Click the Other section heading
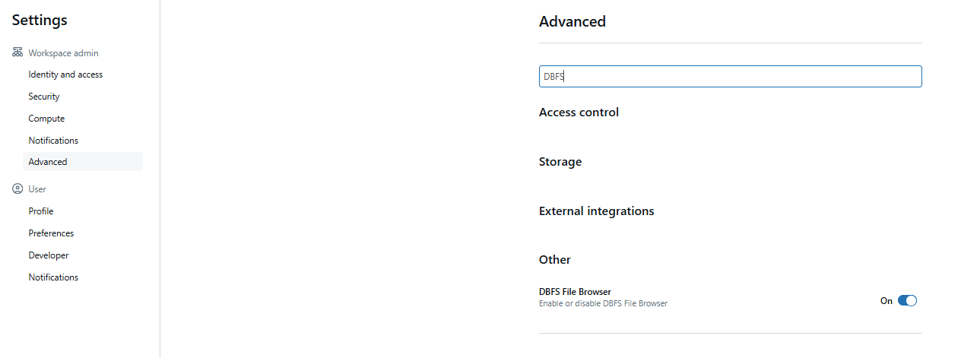The image size is (980, 358). (x=555, y=260)
